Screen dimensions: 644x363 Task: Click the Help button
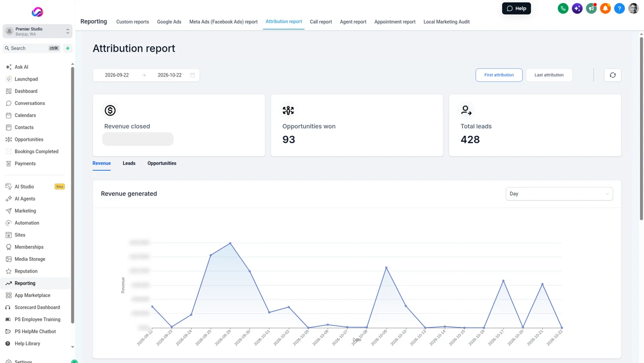coord(516,9)
